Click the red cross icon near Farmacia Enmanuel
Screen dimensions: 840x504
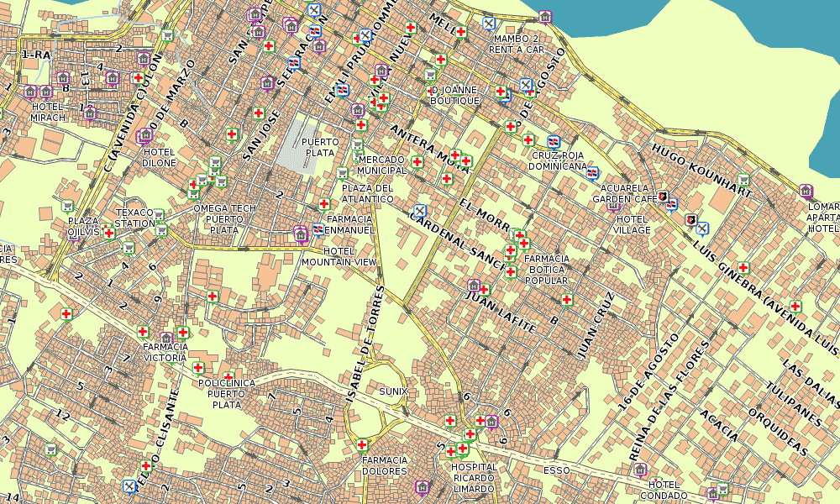pos(324,204)
